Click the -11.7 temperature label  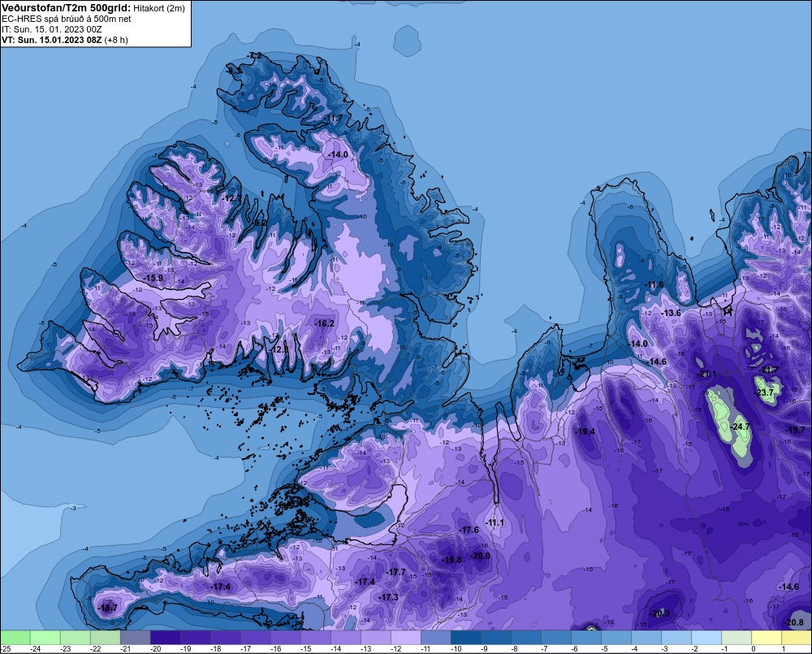(334, 118)
